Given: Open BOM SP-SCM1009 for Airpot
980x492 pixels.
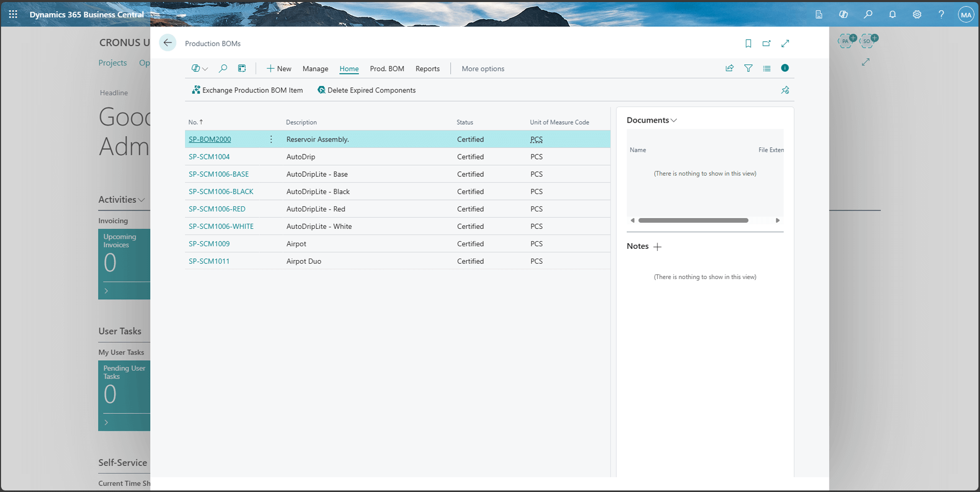Looking at the screenshot, I should [209, 244].
